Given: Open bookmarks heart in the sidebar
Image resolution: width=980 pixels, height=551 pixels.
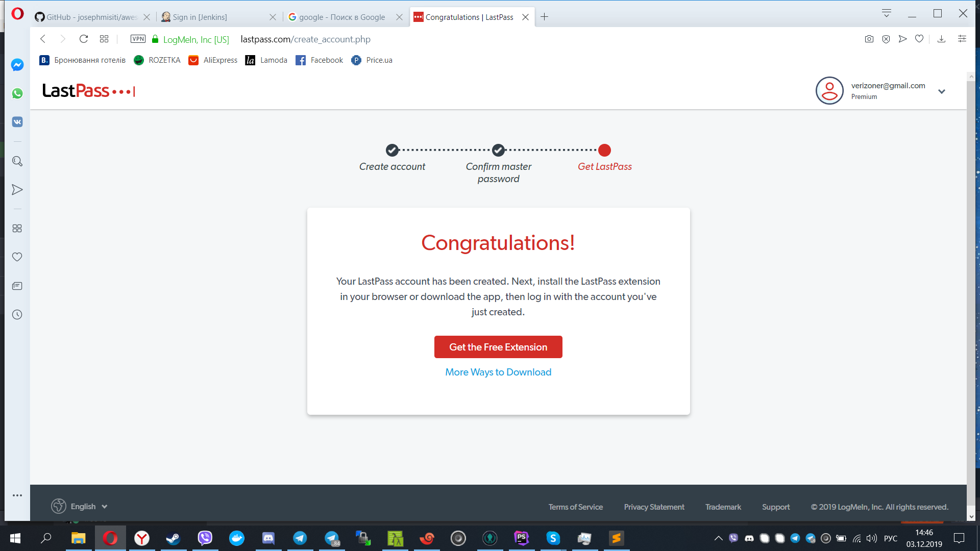Looking at the screenshot, I should [x=17, y=257].
